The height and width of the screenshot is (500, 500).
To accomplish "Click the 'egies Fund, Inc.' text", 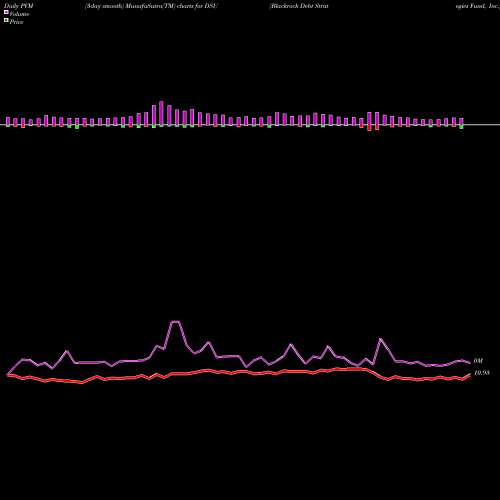I will [477, 6].
